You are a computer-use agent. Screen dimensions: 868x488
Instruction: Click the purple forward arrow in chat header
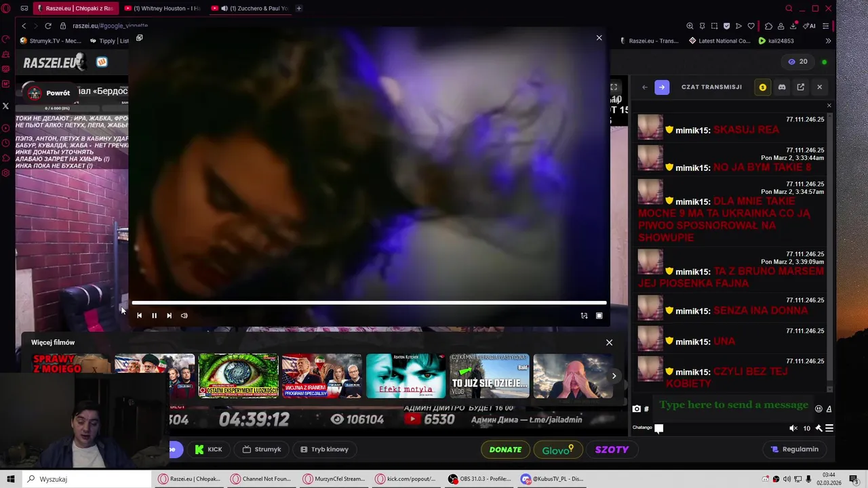(x=662, y=87)
